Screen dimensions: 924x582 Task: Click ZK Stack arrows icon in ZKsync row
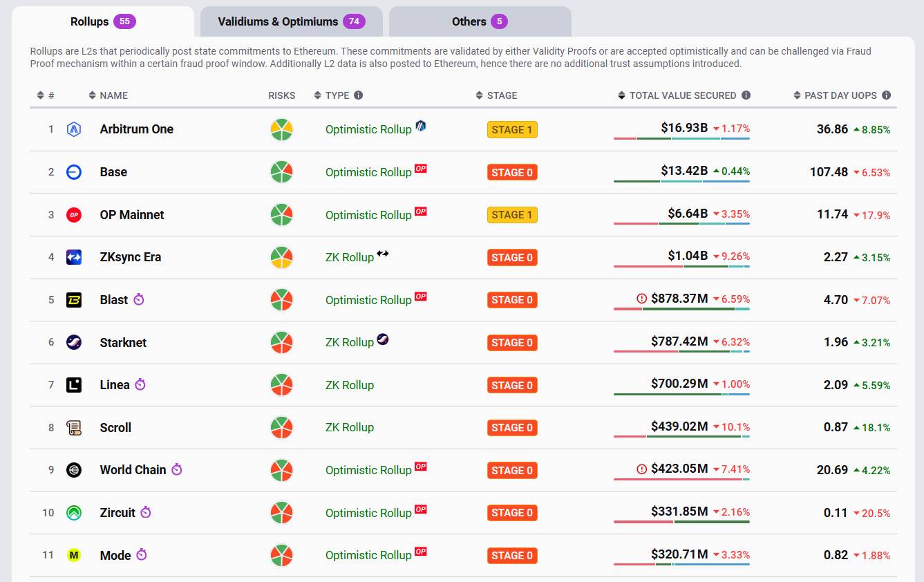383,254
